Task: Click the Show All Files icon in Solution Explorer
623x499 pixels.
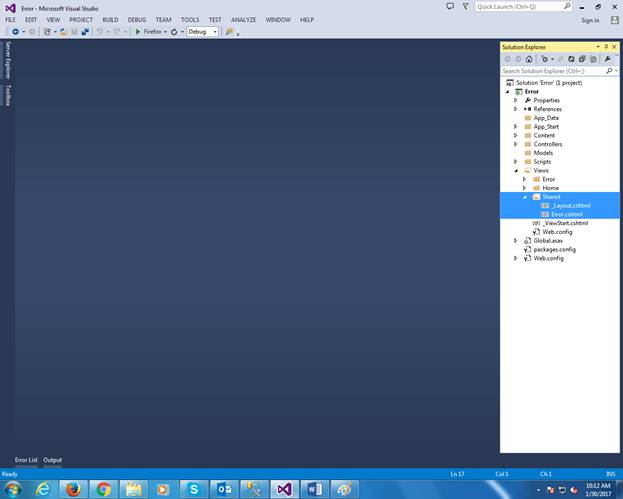Action: coord(593,59)
